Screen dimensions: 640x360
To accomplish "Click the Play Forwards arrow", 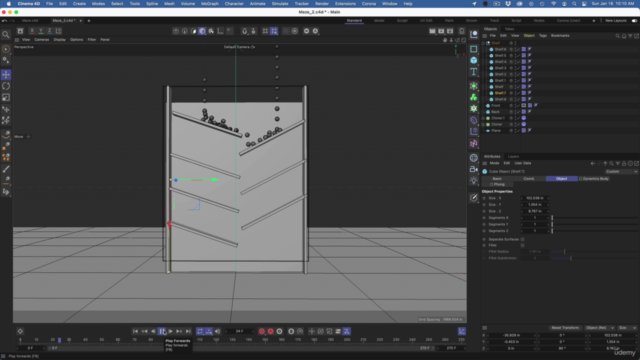I will [171, 331].
